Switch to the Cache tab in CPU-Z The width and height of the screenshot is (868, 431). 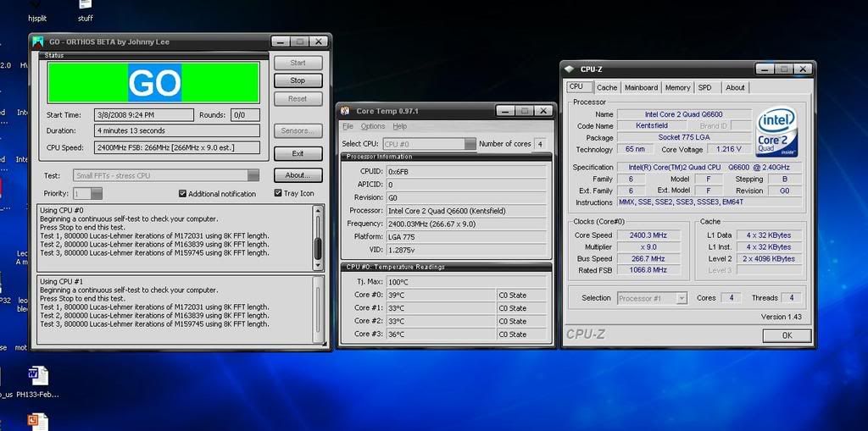pyautogui.click(x=607, y=87)
